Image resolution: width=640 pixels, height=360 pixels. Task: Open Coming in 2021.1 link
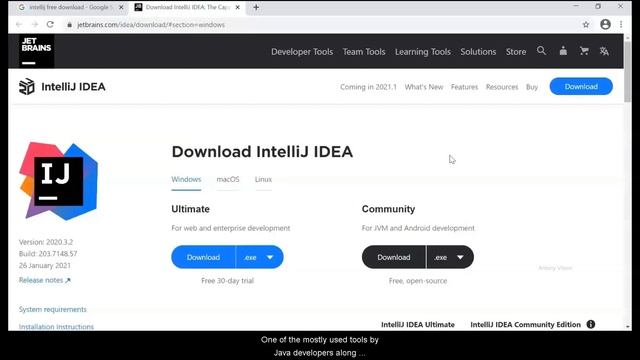click(x=368, y=87)
